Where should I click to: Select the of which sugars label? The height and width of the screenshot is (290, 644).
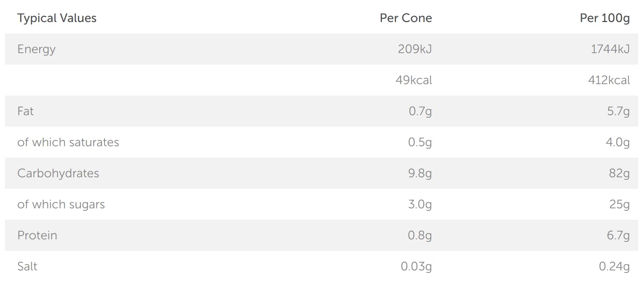tap(61, 204)
